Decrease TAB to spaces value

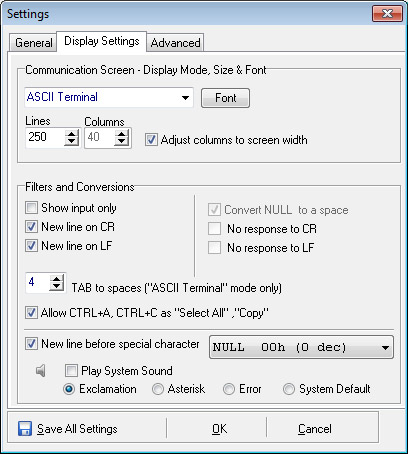(57, 286)
